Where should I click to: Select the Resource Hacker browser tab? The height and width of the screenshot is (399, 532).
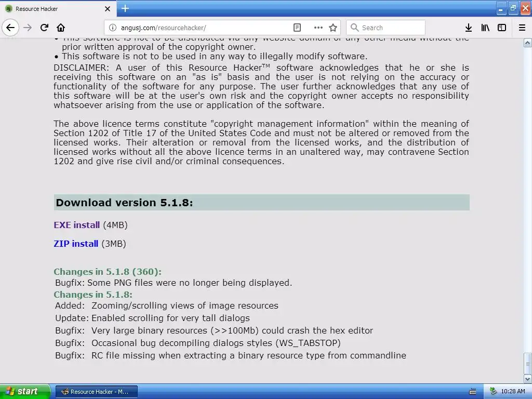point(58,9)
